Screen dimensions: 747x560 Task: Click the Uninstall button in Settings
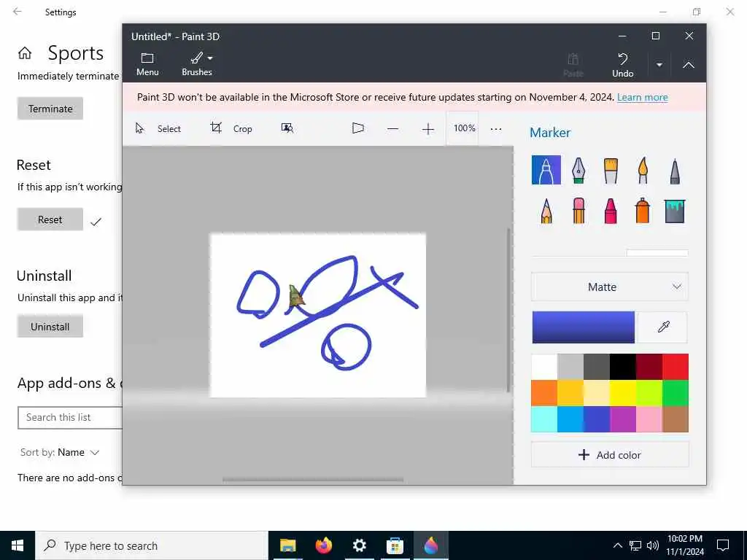50,327
